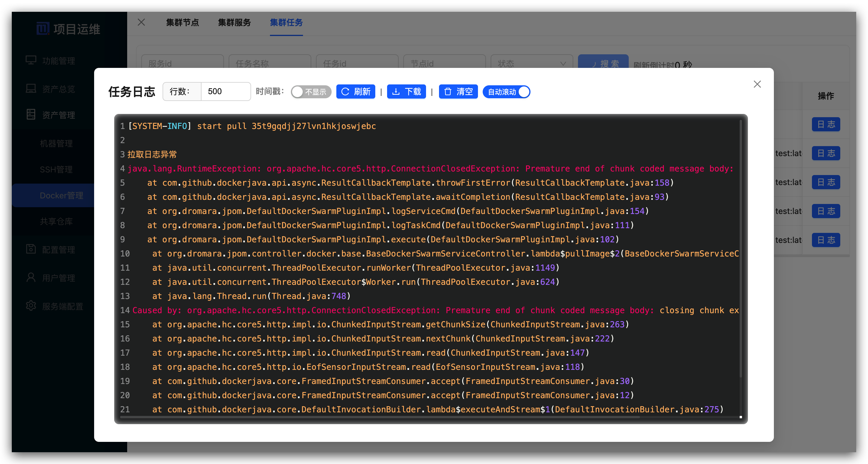Close the cluster drawer X icon
The image size is (868, 464).
tap(142, 22)
